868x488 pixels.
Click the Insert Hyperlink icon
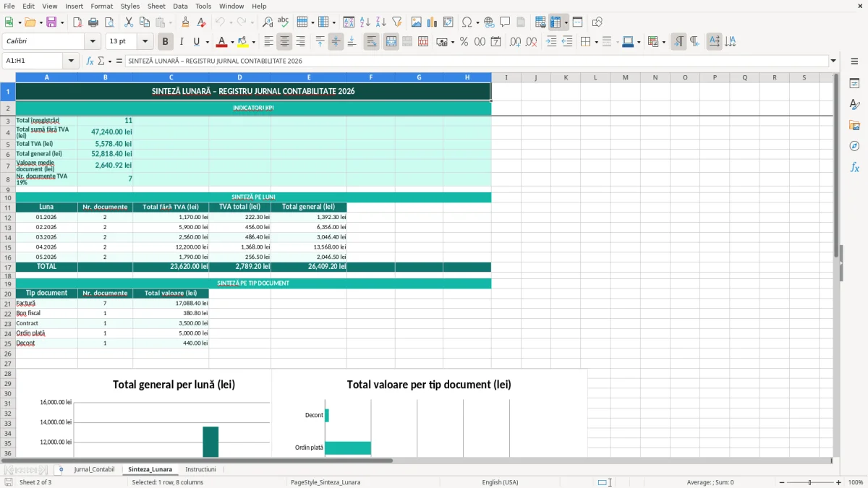coord(490,22)
